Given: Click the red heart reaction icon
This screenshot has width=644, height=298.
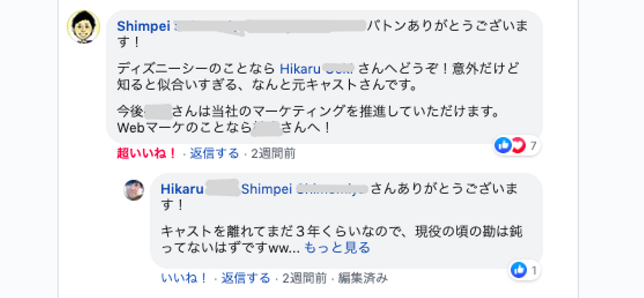Looking at the screenshot, I should coord(518,145).
